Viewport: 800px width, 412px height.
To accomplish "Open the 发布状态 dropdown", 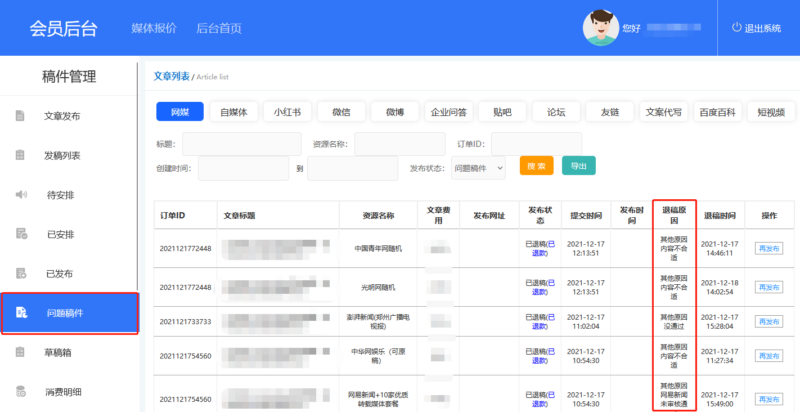I will click(x=478, y=168).
